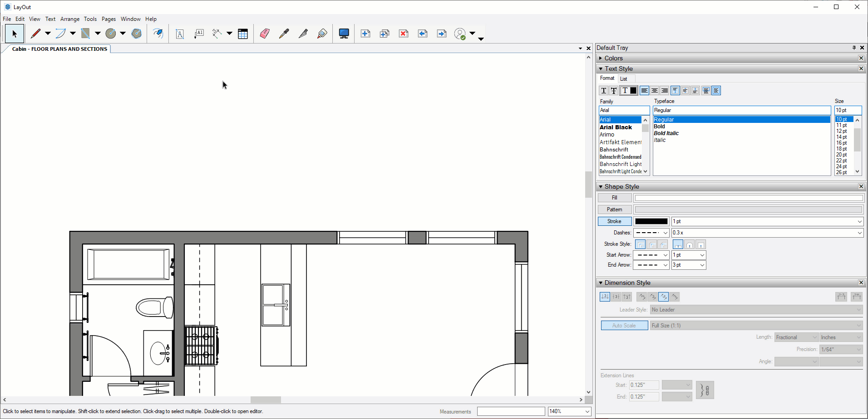Viewport: 868px width, 419px height.
Task: Pick the Sample style eyedropper tool
Action: point(284,34)
